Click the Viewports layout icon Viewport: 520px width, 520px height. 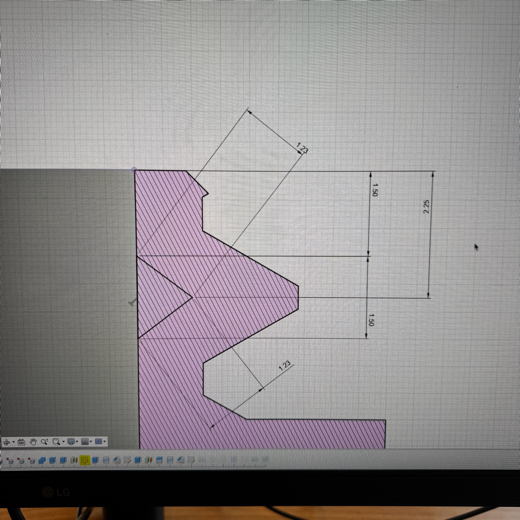[98, 441]
